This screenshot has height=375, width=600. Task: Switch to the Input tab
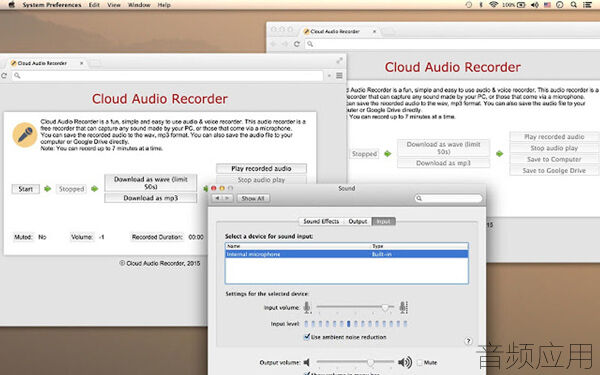[383, 221]
